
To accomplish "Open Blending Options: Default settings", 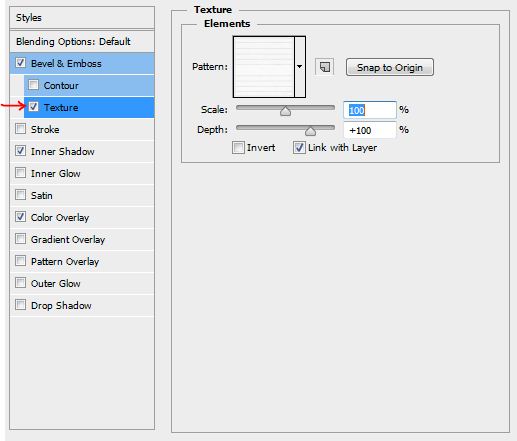I will (82, 41).
